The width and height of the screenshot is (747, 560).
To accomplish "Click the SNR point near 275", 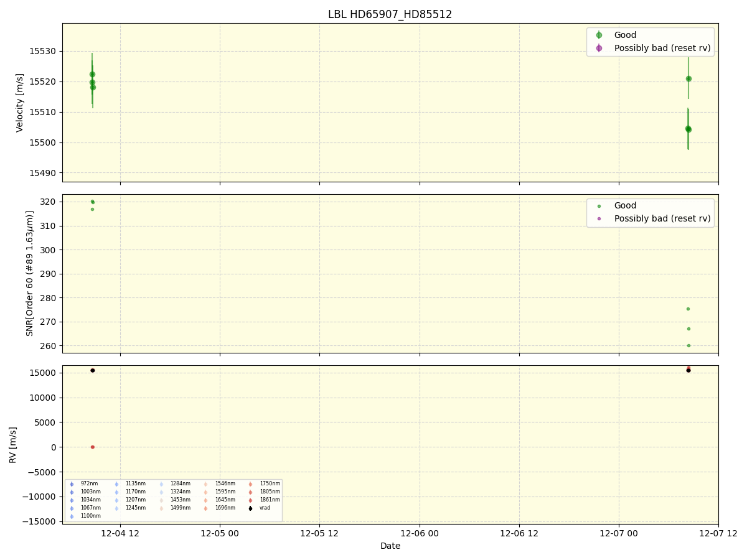I will coord(688,309).
